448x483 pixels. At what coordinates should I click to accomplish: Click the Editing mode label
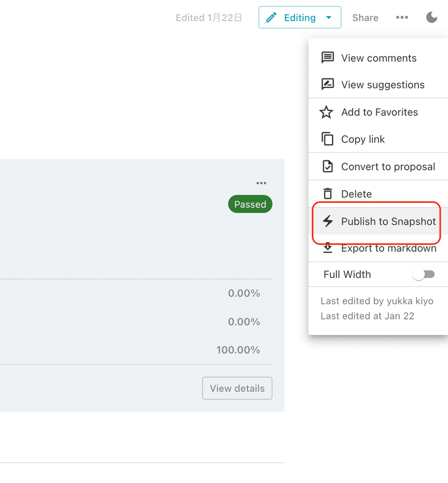tap(300, 18)
